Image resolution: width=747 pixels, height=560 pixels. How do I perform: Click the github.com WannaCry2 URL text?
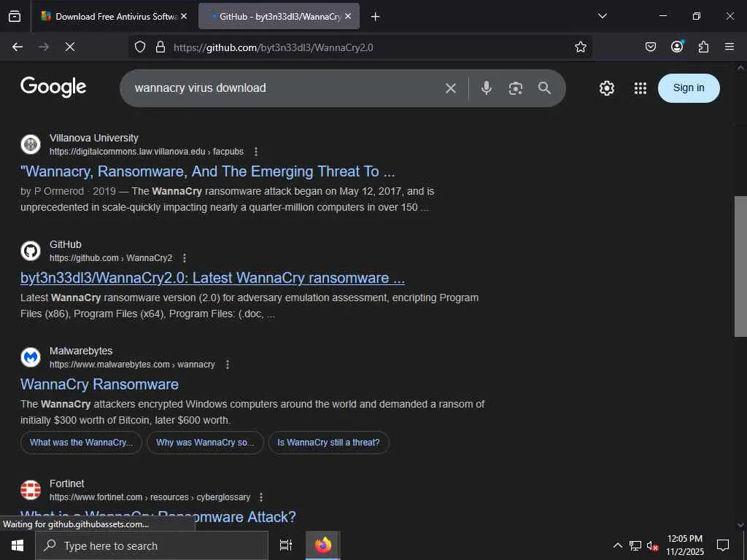pyautogui.click(x=111, y=258)
